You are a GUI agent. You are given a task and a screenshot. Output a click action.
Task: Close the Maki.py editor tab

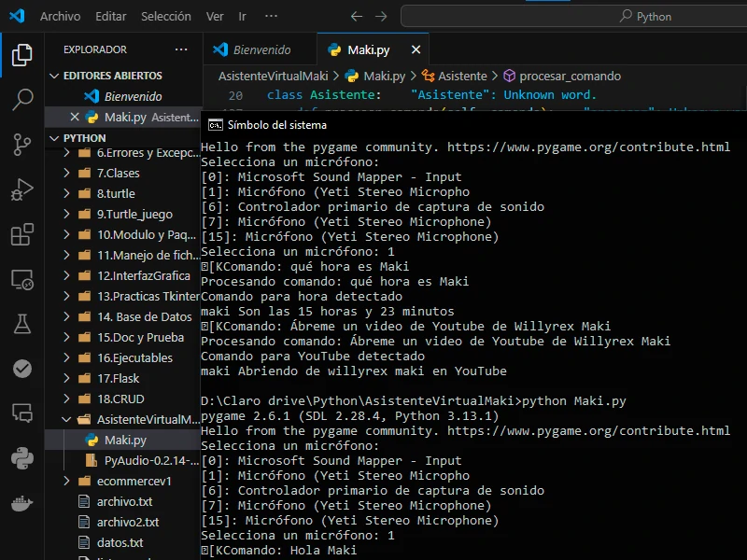[x=416, y=49]
